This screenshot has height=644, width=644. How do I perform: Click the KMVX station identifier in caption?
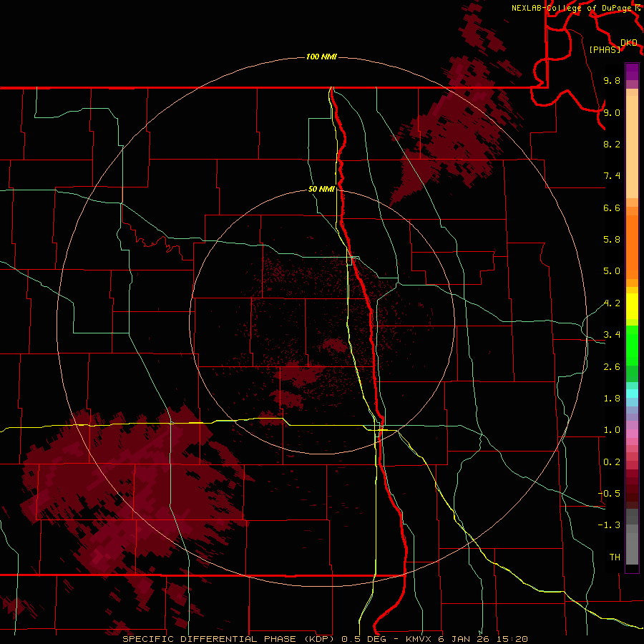click(x=419, y=639)
